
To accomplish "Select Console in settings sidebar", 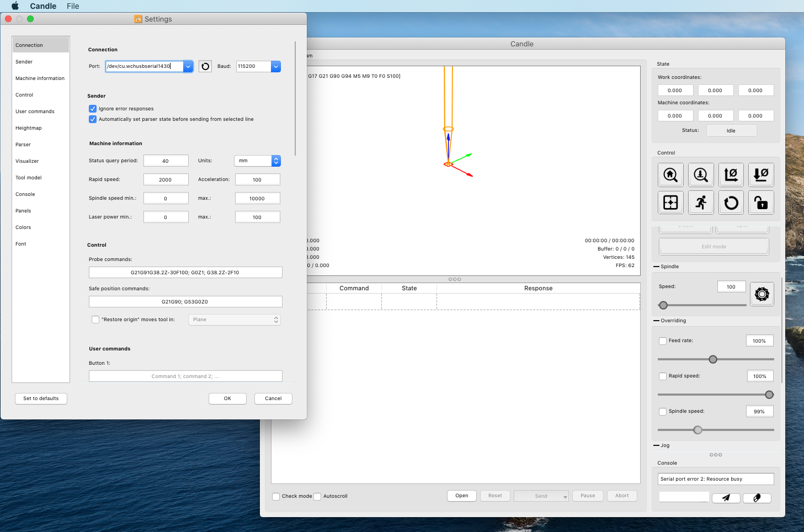I will (41, 194).
